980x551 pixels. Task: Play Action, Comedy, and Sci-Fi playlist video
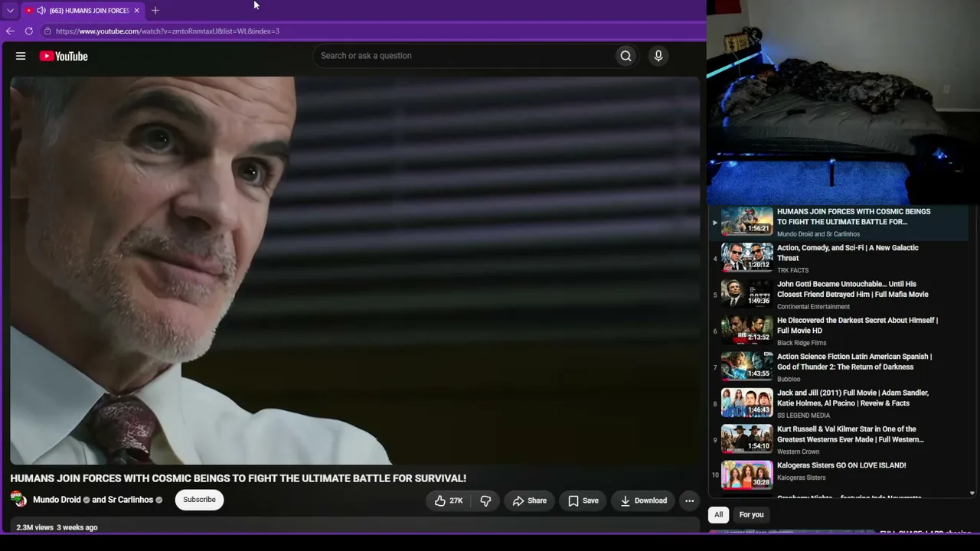point(848,253)
